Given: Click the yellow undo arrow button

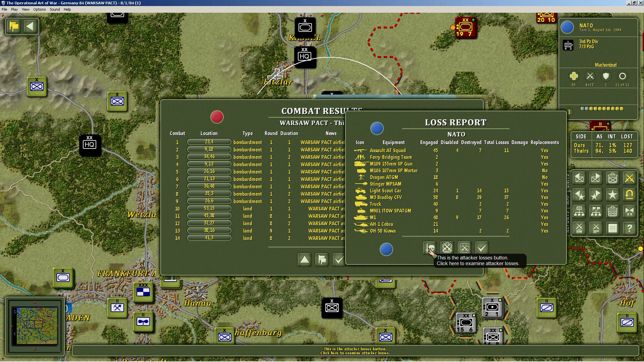Looking at the screenshot, I should pyautogui.click(x=629, y=195).
